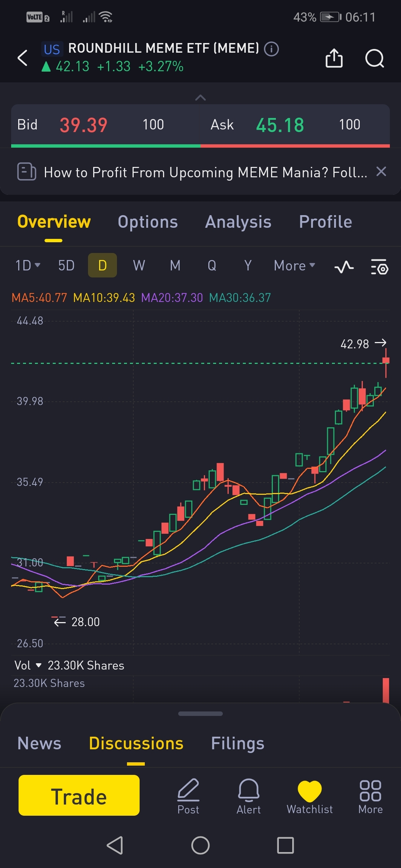The width and height of the screenshot is (401, 868).
Task: Select the monthly M chart period
Action: [175, 266]
